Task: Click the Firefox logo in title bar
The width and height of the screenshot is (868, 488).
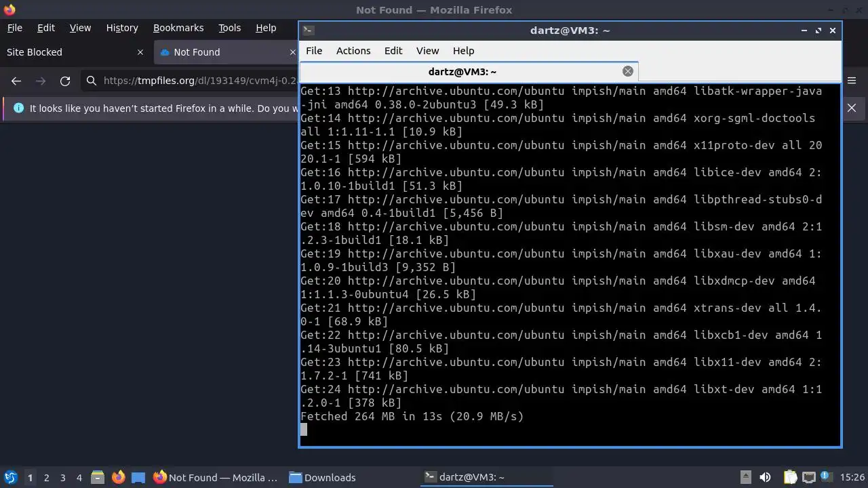Action: coord(9,9)
